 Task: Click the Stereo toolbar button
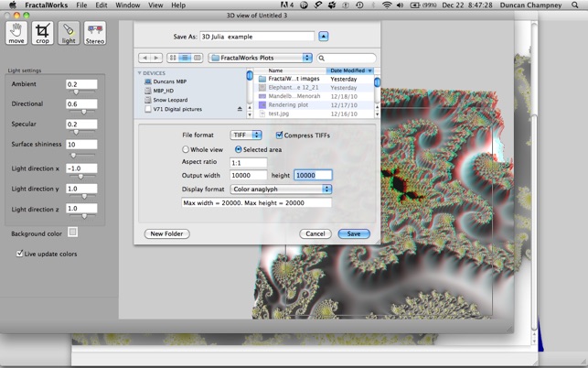pos(95,33)
